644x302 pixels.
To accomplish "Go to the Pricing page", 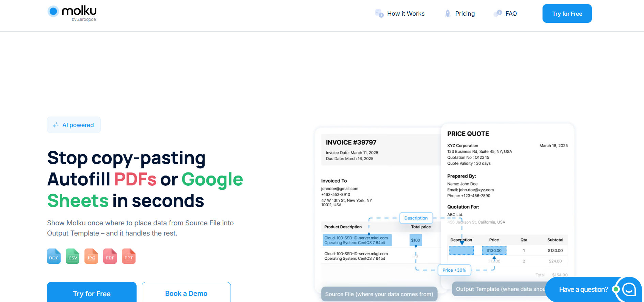I will (465, 14).
